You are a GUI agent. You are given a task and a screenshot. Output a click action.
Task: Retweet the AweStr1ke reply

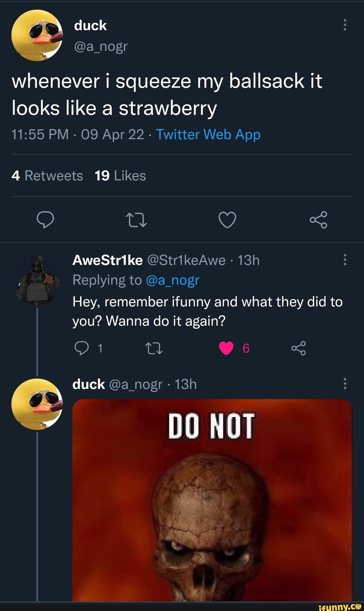(x=154, y=348)
